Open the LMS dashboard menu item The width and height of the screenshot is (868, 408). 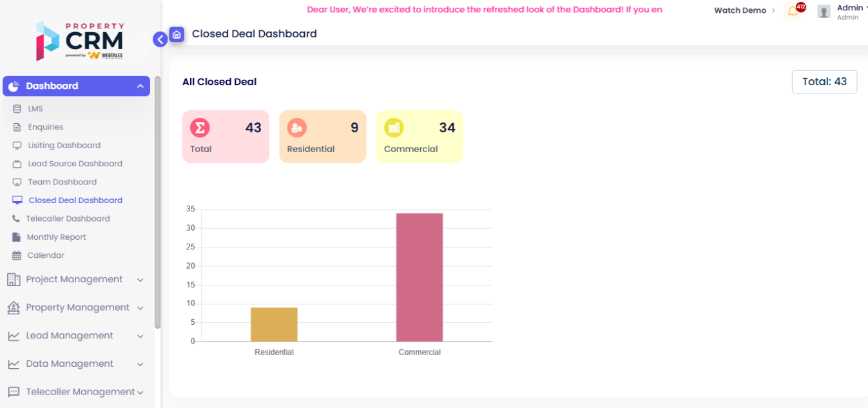[x=35, y=108]
